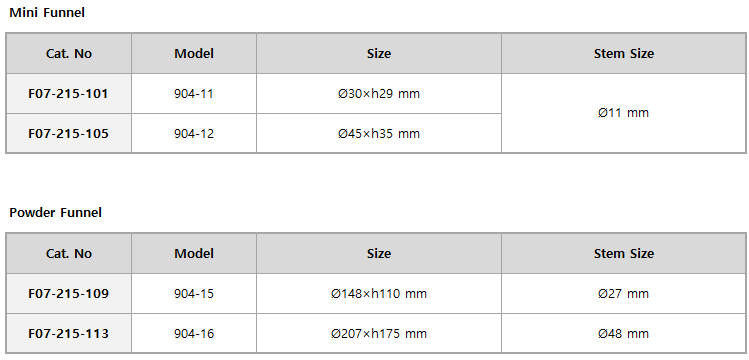Click model 904-16 cell
This screenshot has height=360, width=749.
(x=194, y=333)
